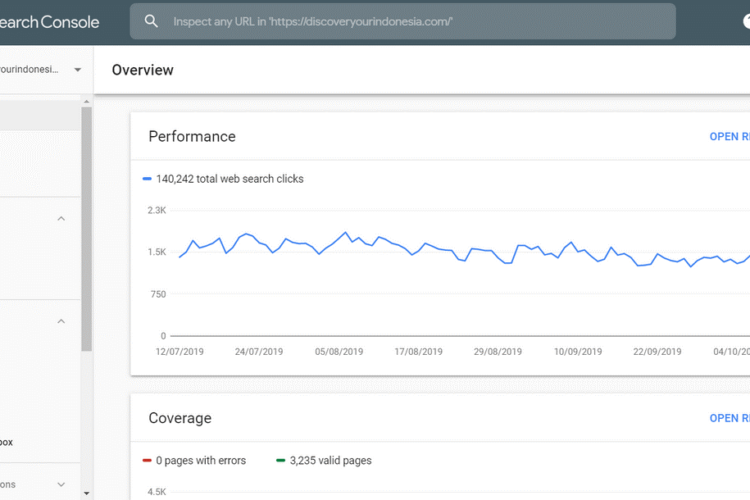Open the property selector dropdown arrow

click(x=77, y=70)
